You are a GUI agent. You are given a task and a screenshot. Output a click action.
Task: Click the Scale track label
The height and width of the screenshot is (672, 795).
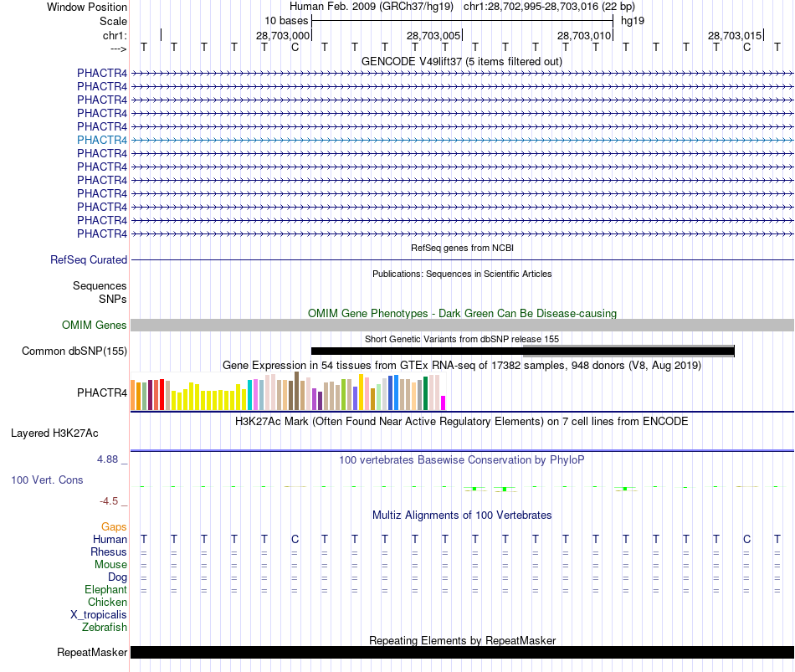(113, 21)
